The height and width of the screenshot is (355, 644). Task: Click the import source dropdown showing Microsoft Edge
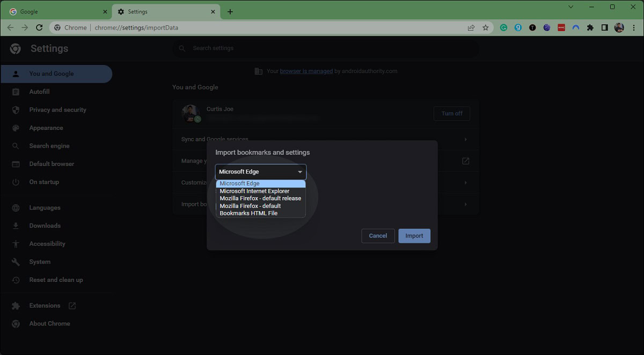point(261,172)
